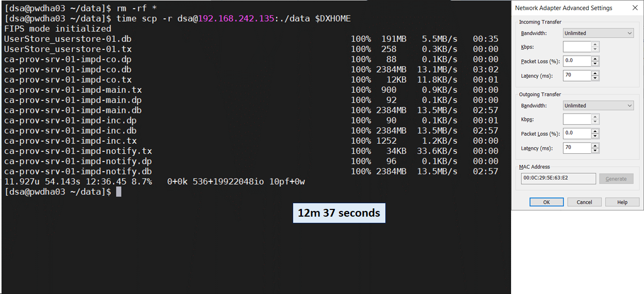Focus the outgoing Latency field showing 70
Viewport: 644px width, 294px height.
point(577,148)
